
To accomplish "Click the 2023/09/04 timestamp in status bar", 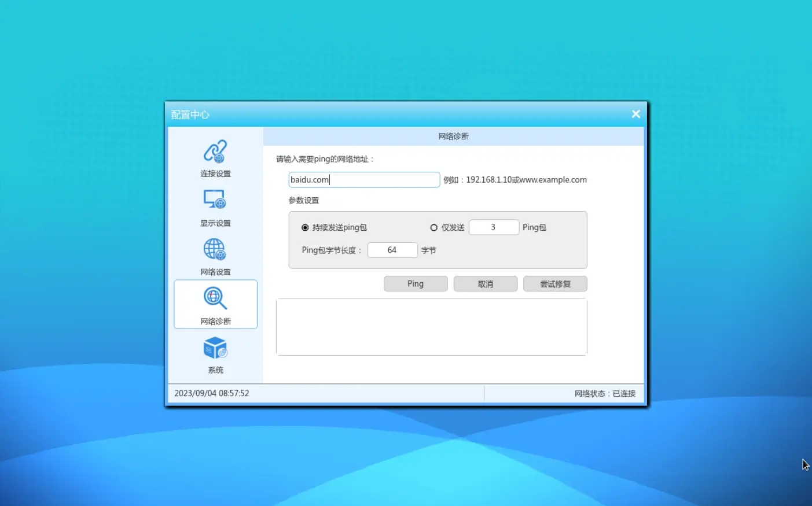I will (212, 393).
